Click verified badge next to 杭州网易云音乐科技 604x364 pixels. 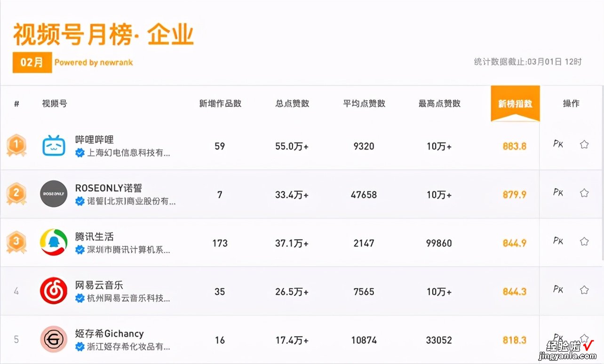pos(80,298)
